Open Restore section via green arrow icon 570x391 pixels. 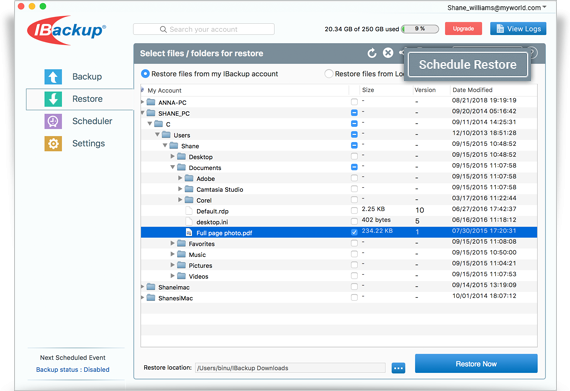[53, 99]
